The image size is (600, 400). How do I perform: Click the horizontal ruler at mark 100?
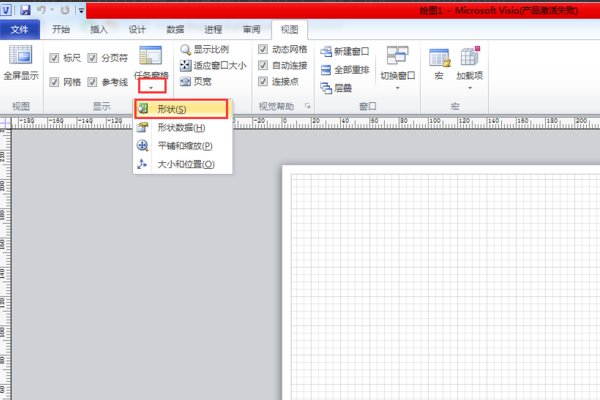click(x=434, y=122)
